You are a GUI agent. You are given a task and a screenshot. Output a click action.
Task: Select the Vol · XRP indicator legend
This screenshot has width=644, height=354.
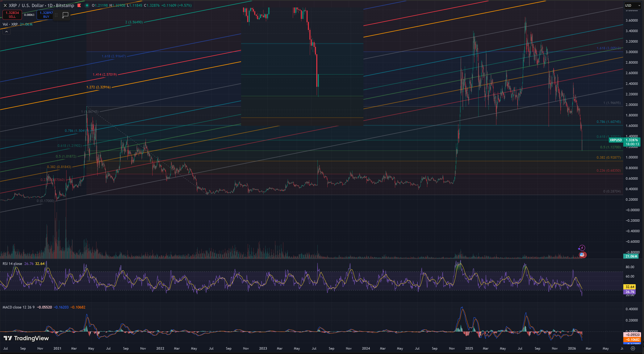[x=10, y=24]
